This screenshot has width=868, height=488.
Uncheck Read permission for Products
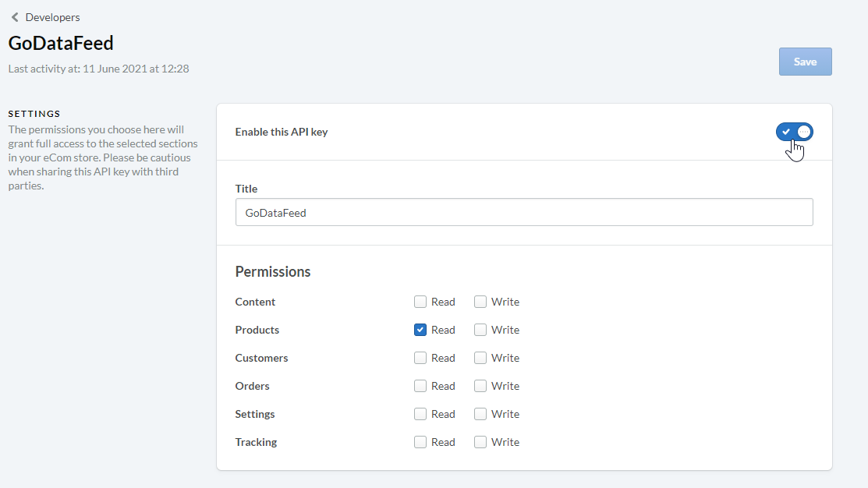click(x=420, y=330)
